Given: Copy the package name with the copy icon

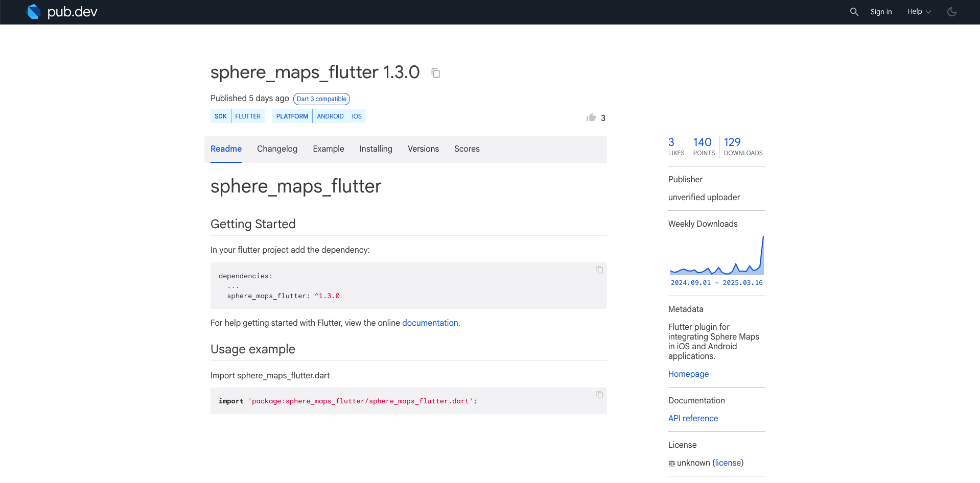Looking at the screenshot, I should (x=435, y=73).
